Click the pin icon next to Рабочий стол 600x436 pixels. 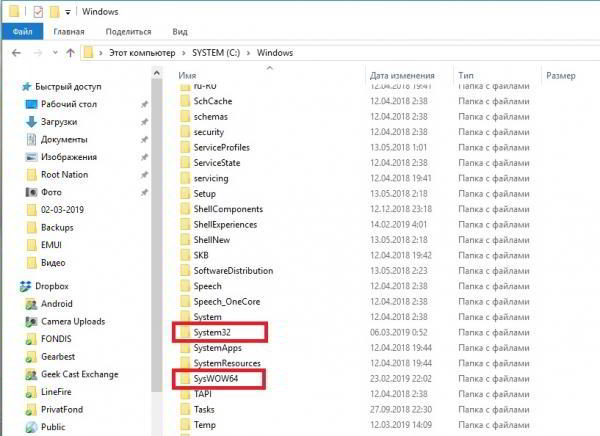[144, 104]
